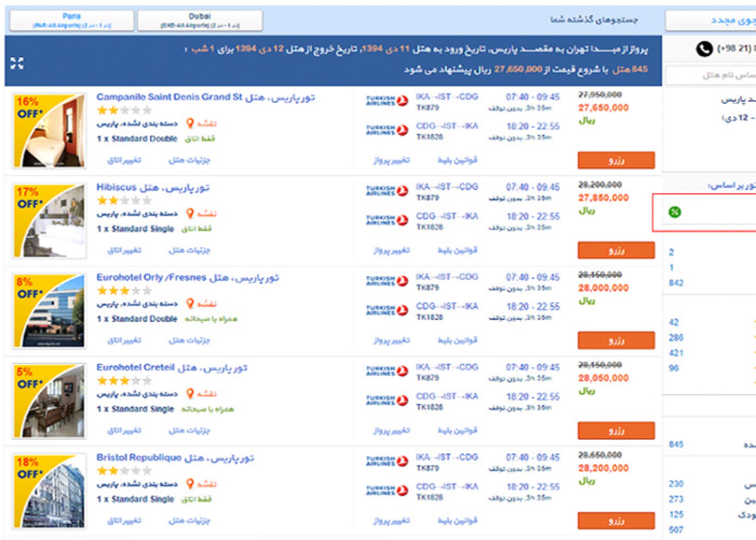Click hotel details link for Eurohotel Orly
Image resolution: width=756 pixels, height=540 pixels.
[x=189, y=340]
